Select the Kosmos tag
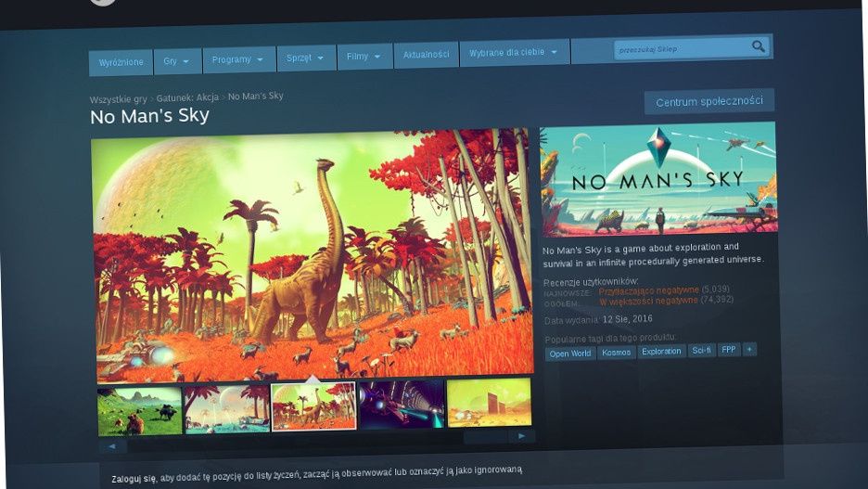The height and width of the screenshot is (489, 868). click(616, 353)
